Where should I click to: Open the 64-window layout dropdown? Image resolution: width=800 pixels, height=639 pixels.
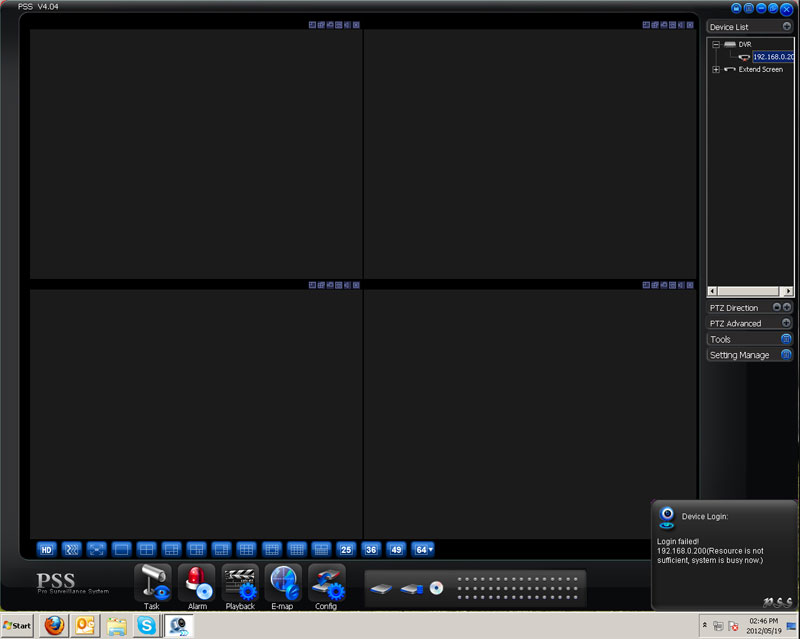pyautogui.click(x=423, y=549)
